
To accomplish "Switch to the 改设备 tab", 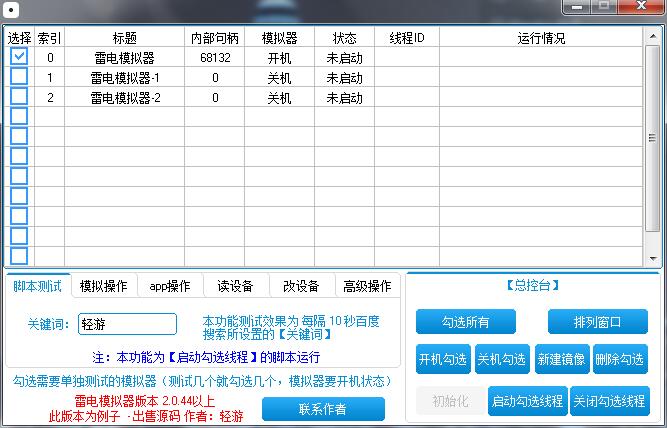I will pyautogui.click(x=302, y=286).
